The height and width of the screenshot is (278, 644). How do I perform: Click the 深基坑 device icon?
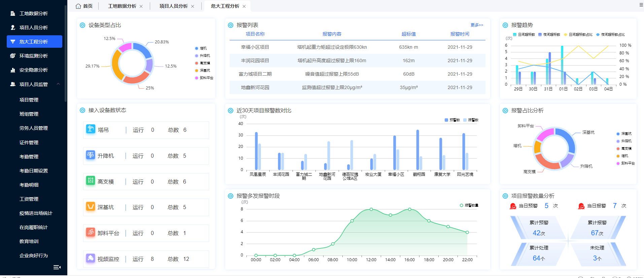click(91, 206)
